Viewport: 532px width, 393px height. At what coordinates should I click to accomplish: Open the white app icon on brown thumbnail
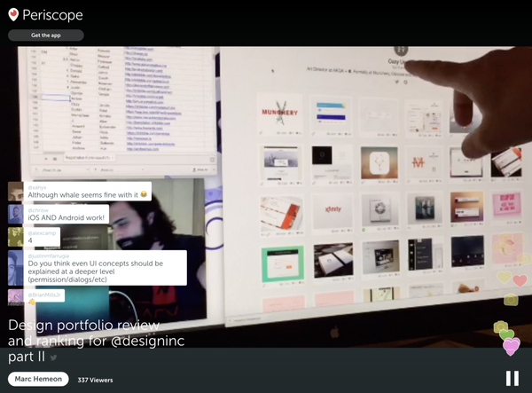(x=379, y=163)
